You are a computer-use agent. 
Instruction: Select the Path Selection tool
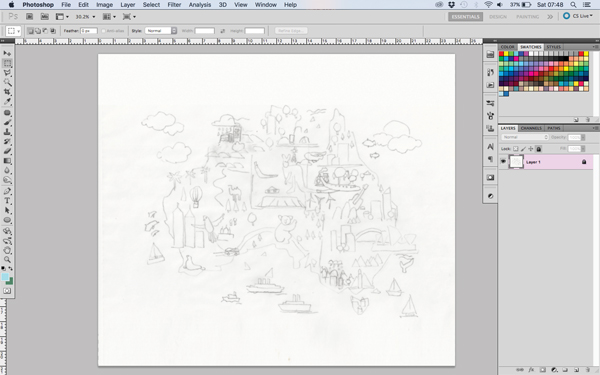(7, 210)
